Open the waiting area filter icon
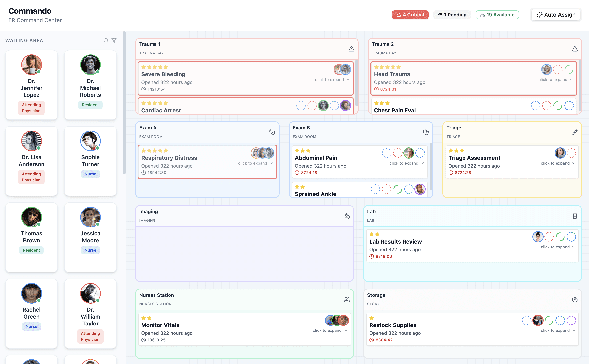This screenshot has width=589, height=364. (114, 40)
